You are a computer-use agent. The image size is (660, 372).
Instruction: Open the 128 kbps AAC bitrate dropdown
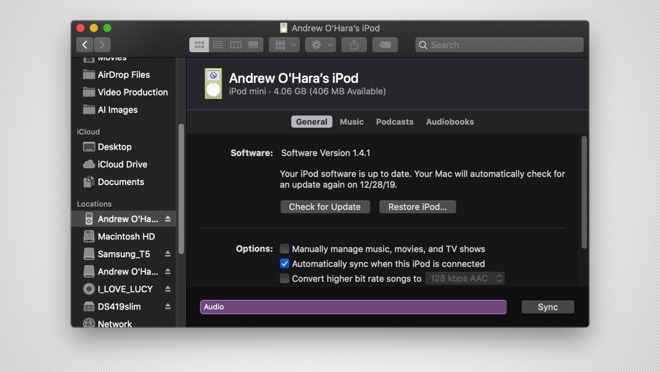click(465, 278)
